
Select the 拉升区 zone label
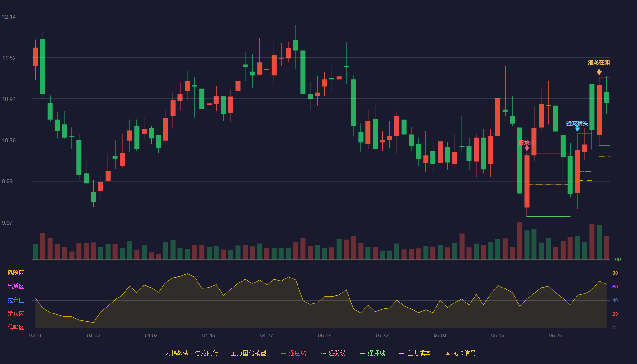pyautogui.click(x=15, y=300)
